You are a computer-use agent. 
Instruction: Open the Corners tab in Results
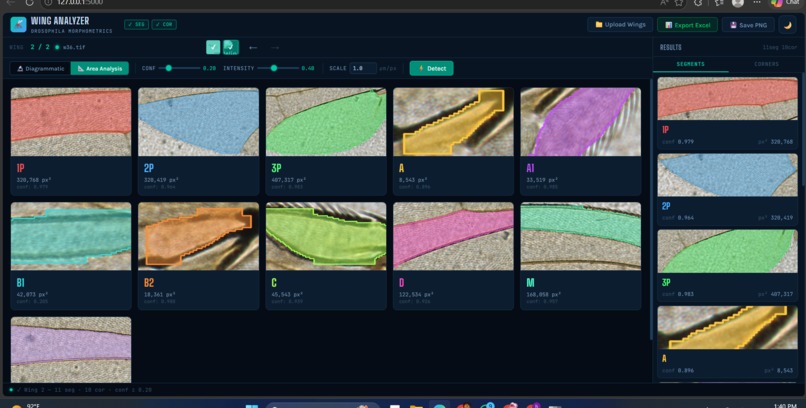(x=766, y=64)
